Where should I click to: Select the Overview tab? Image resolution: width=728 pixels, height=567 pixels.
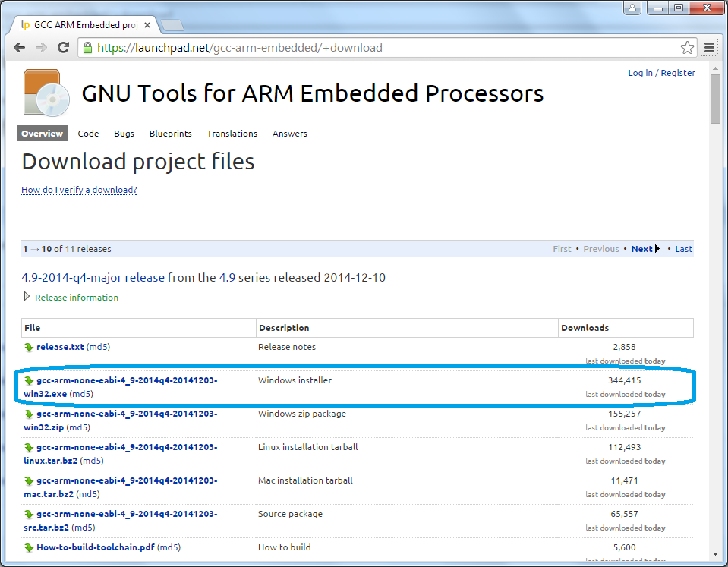tap(43, 134)
